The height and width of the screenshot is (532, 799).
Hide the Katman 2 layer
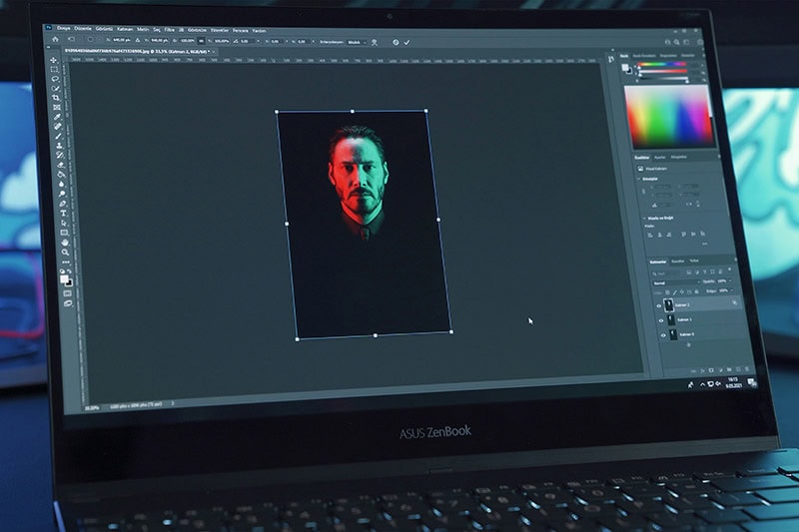click(659, 306)
